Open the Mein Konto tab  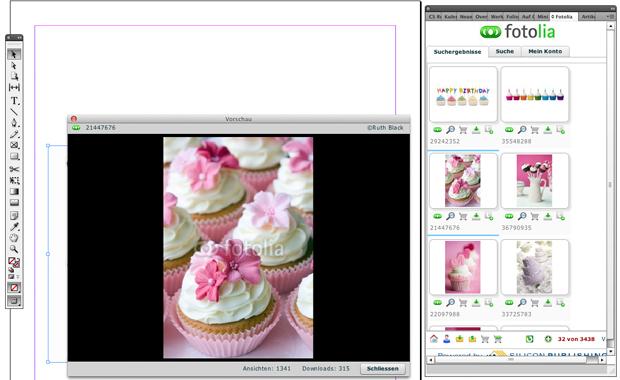545,51
